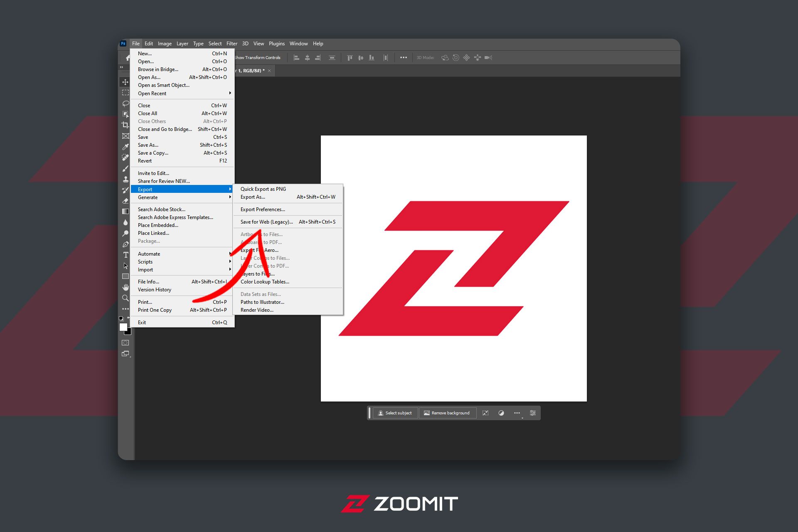
Task: Click Quick Export as PNG
Action: coord(263,189)
